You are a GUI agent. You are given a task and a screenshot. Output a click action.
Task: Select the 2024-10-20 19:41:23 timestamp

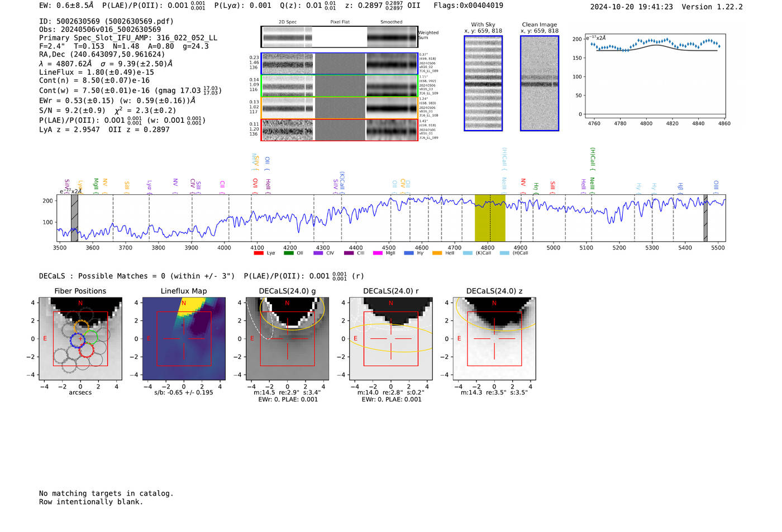pyautogui.click(x=632, y=7)
